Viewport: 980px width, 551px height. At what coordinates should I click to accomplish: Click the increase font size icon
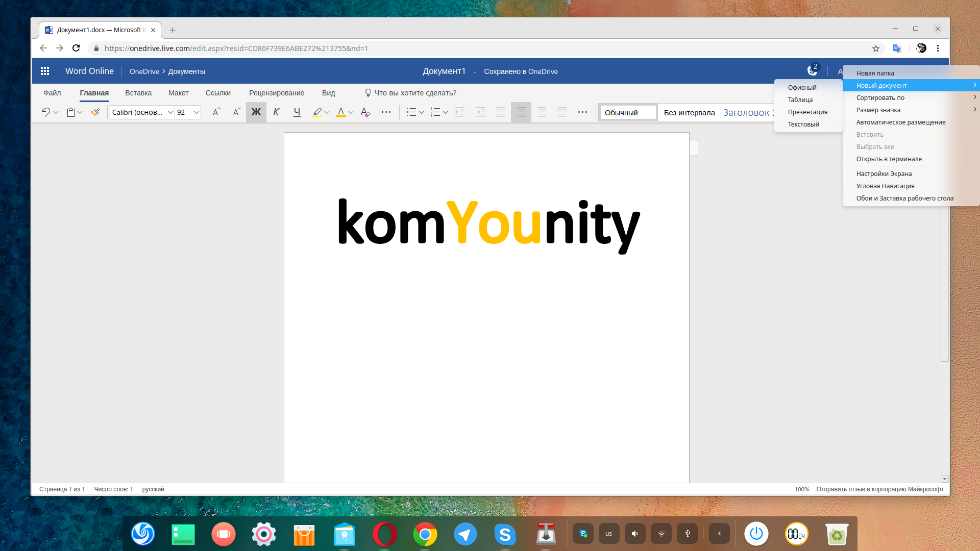click(x=216, y=112)
